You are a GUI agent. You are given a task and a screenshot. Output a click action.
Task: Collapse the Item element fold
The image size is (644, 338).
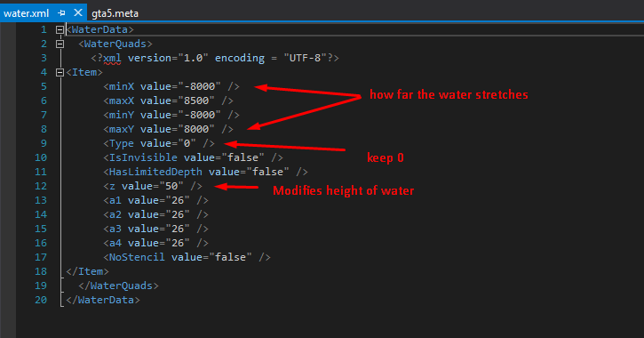[60, 72]
